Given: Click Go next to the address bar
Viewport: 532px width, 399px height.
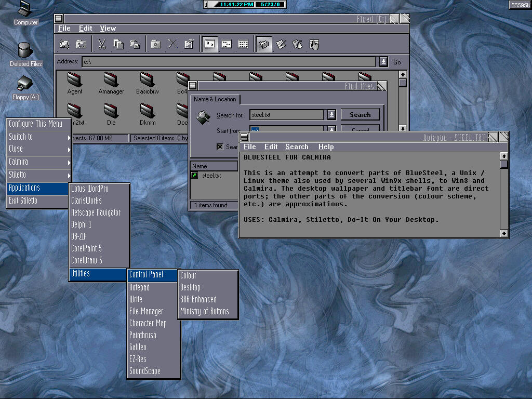Looking at the screenshot, I should (x=397, y=62).
